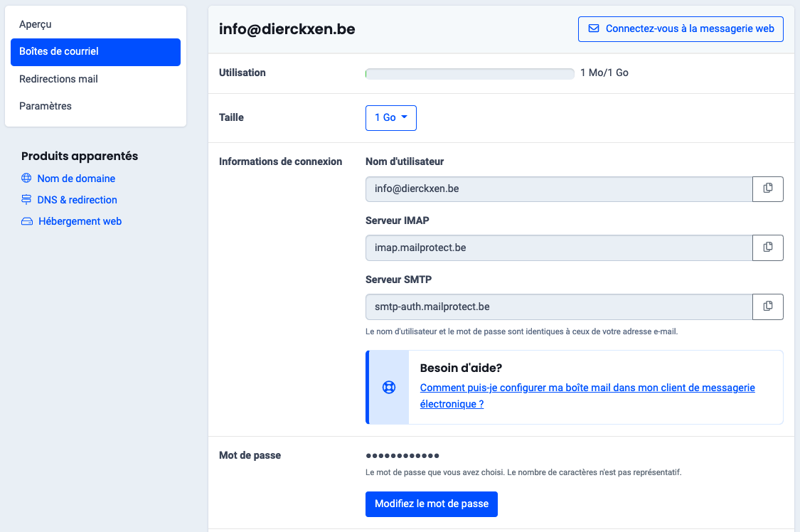Click the Serveur IMAP field

[558, 248]
